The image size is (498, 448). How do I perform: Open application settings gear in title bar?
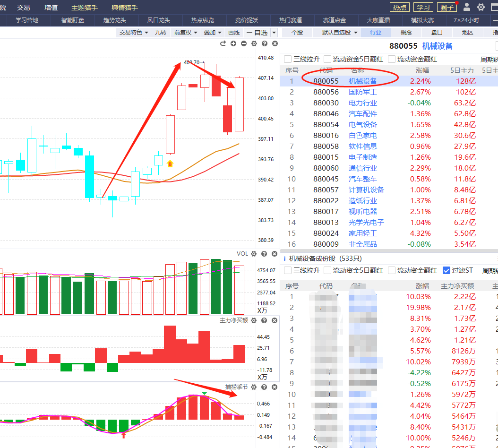(x=481, y=7)
